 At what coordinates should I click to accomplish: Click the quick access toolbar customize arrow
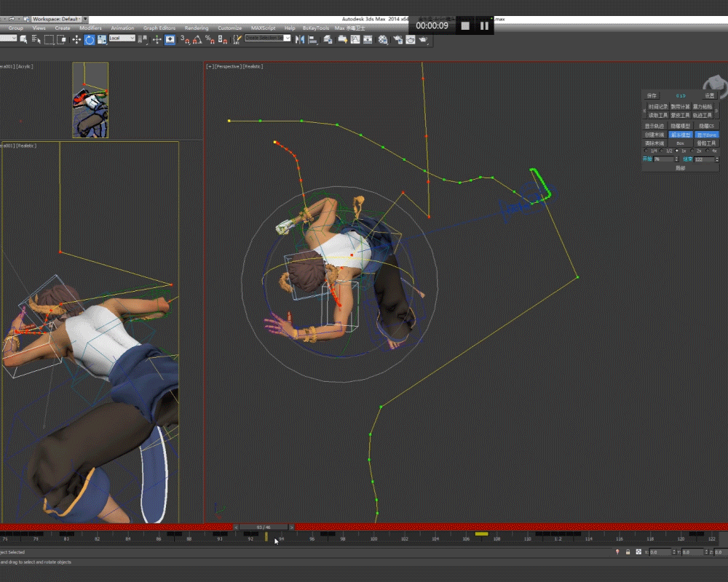pyautogui.click(x=85, y=19)
